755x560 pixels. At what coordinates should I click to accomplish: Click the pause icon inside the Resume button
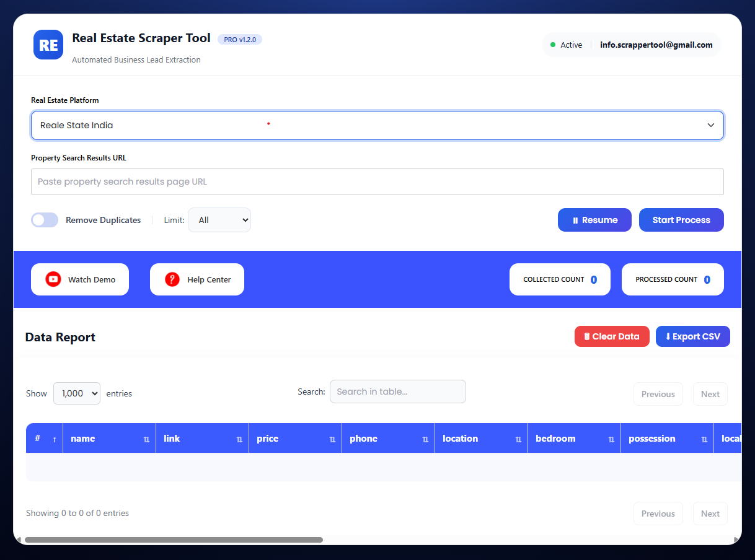pyautogui.click(x=576, y=219)
